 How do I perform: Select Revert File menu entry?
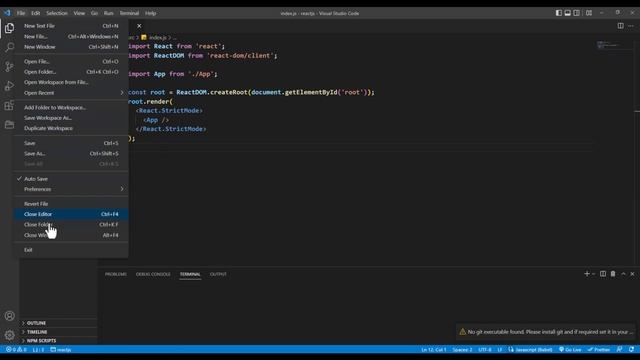[x=71, y=204]
